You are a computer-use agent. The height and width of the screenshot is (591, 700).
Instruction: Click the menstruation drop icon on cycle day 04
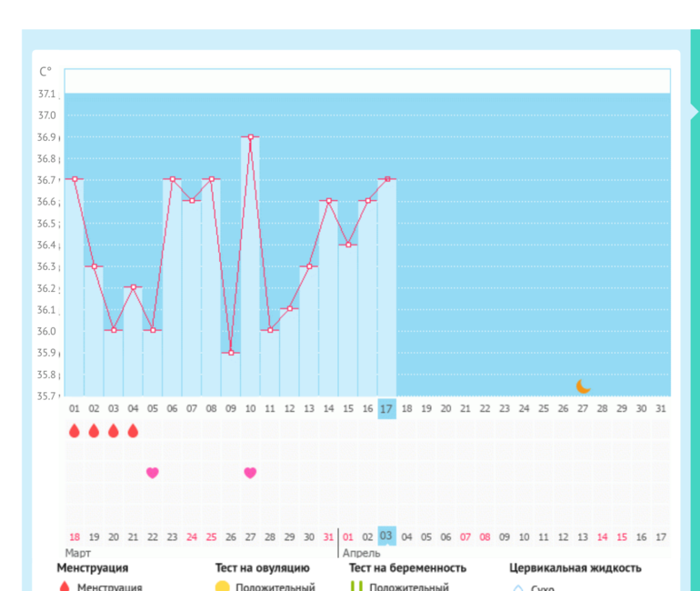133,431
